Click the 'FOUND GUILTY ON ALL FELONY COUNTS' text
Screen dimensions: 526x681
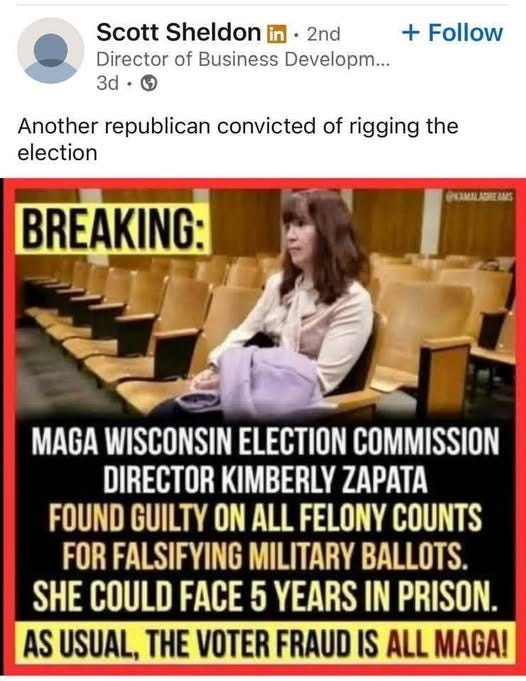coord(265,517)
